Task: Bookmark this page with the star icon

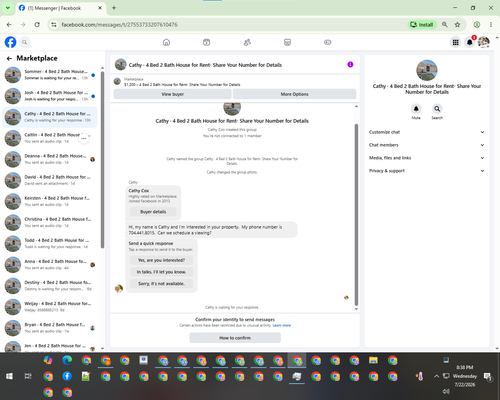Action: pos(457,25)
